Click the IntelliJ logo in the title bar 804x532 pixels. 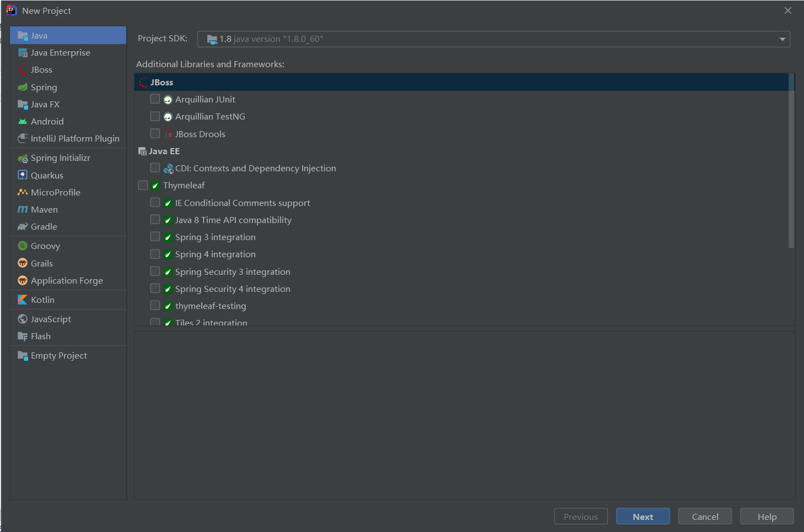tap(11, 10)
